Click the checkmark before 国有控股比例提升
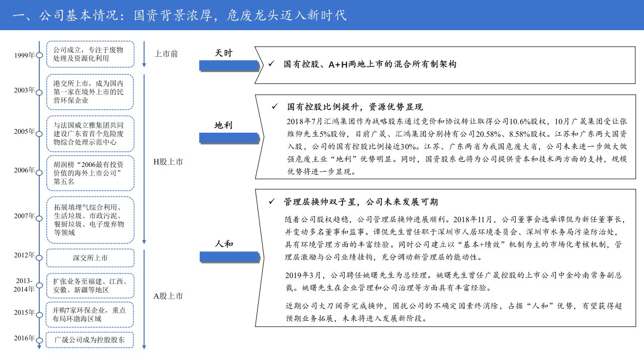 coord(275,107)
